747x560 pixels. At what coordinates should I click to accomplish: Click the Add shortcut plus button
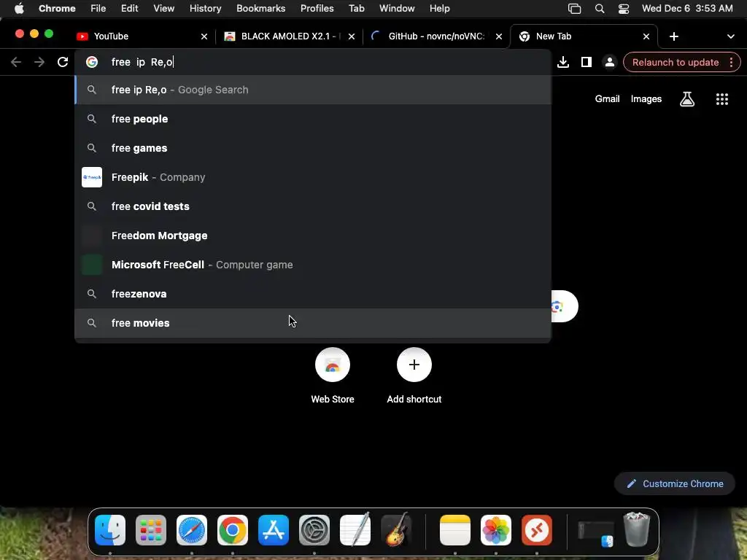tap(414, 365)
